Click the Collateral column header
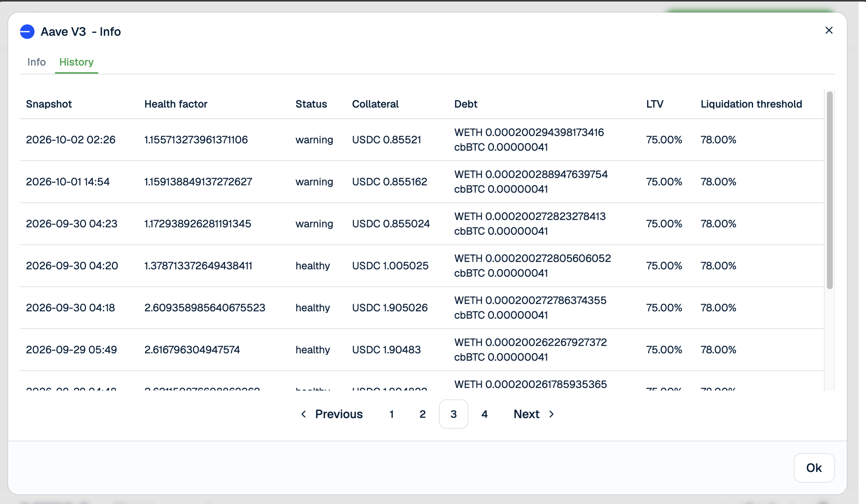This screenshot has width=866, height=504. click(x=375, y=104)
